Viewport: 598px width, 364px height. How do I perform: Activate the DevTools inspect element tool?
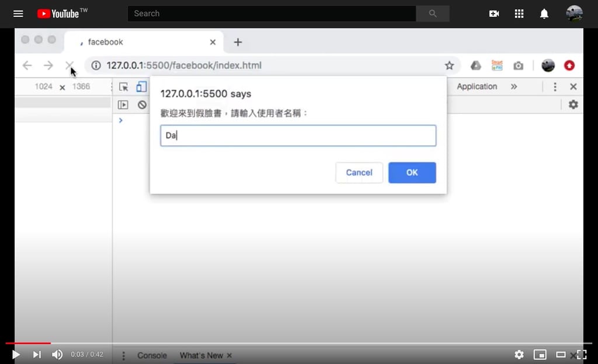[x=124, y=87]
